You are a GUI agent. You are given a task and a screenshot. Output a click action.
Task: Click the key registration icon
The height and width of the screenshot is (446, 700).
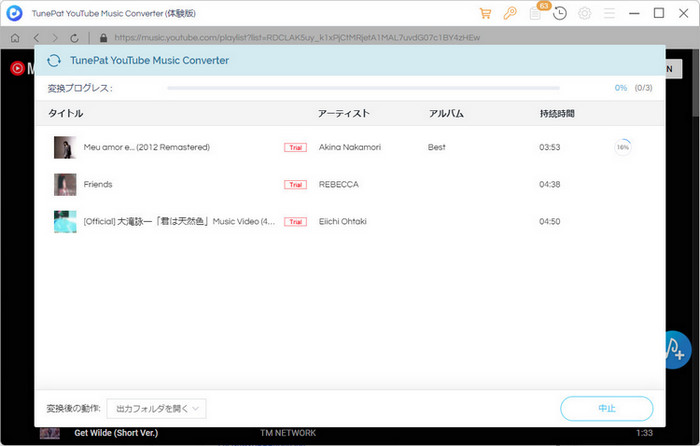[510, 13]
